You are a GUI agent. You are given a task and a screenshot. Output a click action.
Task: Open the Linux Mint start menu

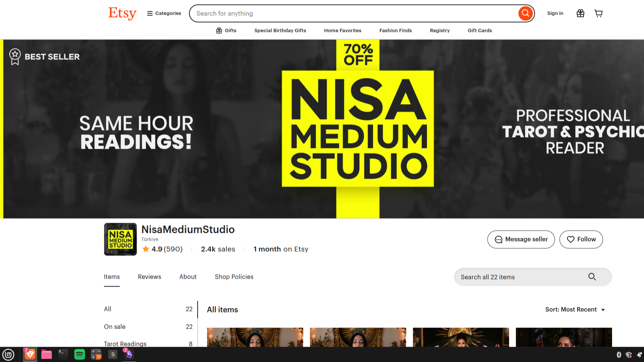(x=8, y=354)
